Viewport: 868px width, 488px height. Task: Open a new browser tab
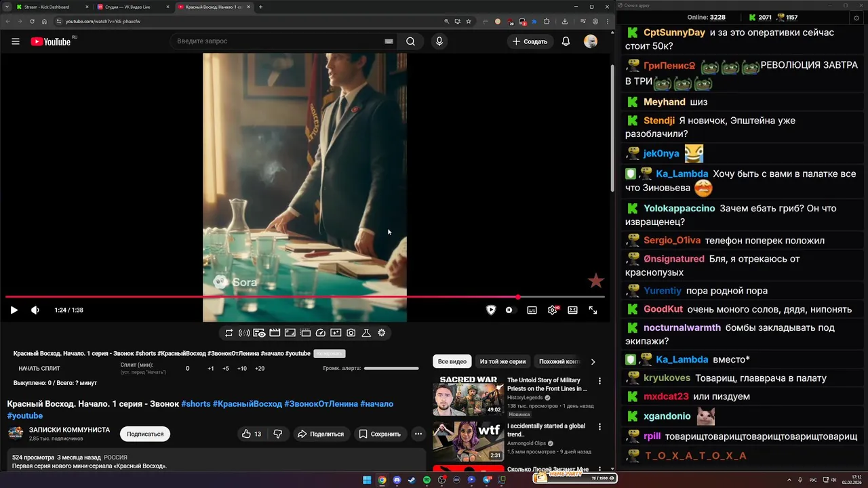(x=261, y=7)
